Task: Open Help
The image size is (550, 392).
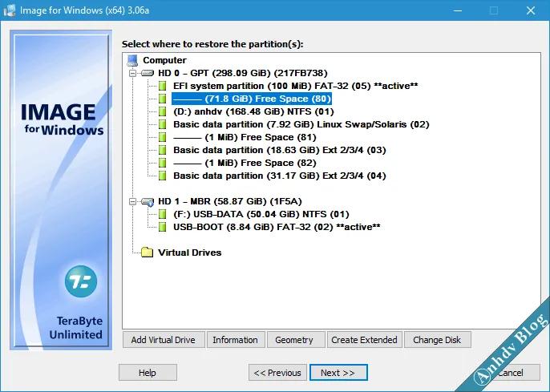Action: point(148,373)
